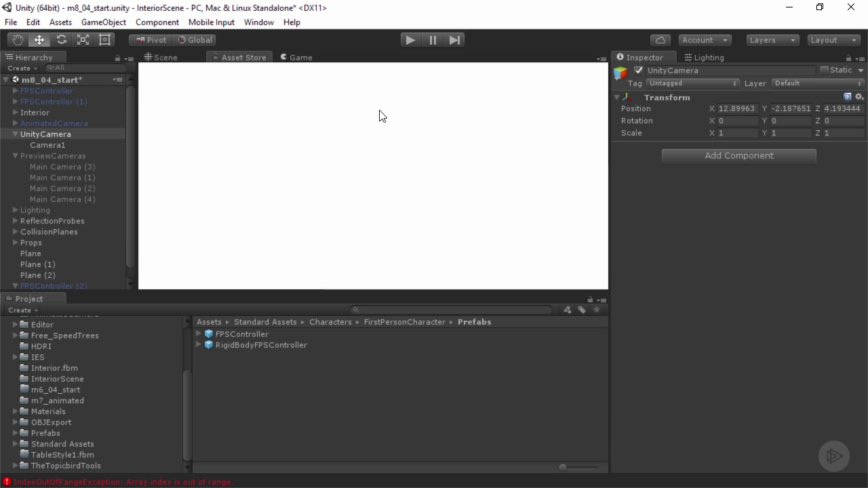Lock the Hierarchy panel
The width and height of the screenshot is (868, 488).
(117, 58)
